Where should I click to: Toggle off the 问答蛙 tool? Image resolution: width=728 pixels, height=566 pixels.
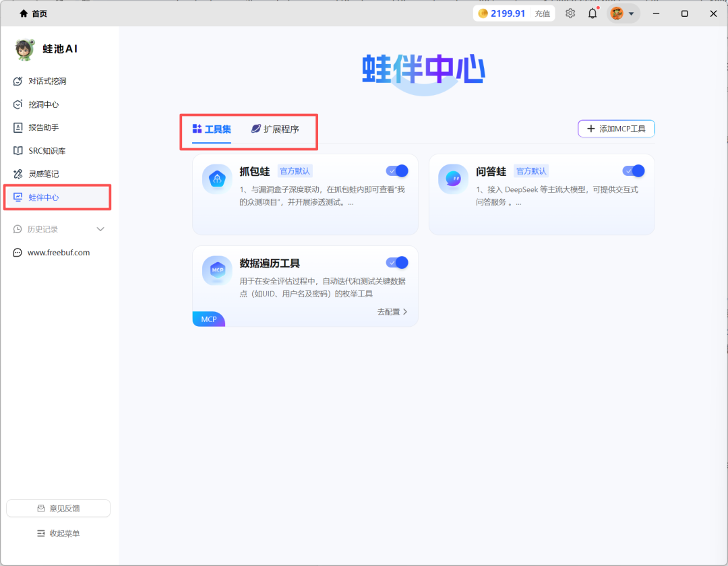[x=634, y=170]
